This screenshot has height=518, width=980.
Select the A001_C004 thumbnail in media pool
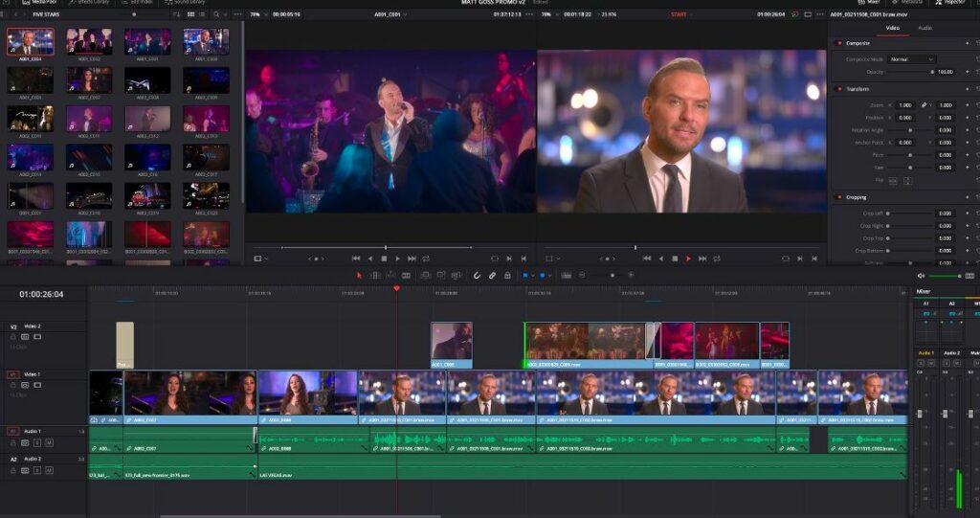click(x=31, y=42)
